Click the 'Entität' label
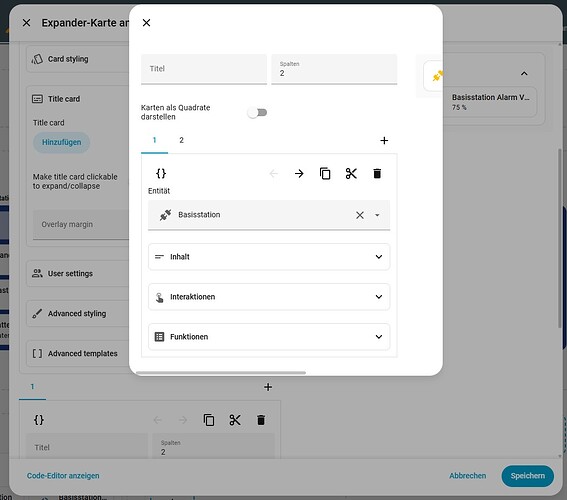Screen dimensions: 567x500 pos(159,191)
